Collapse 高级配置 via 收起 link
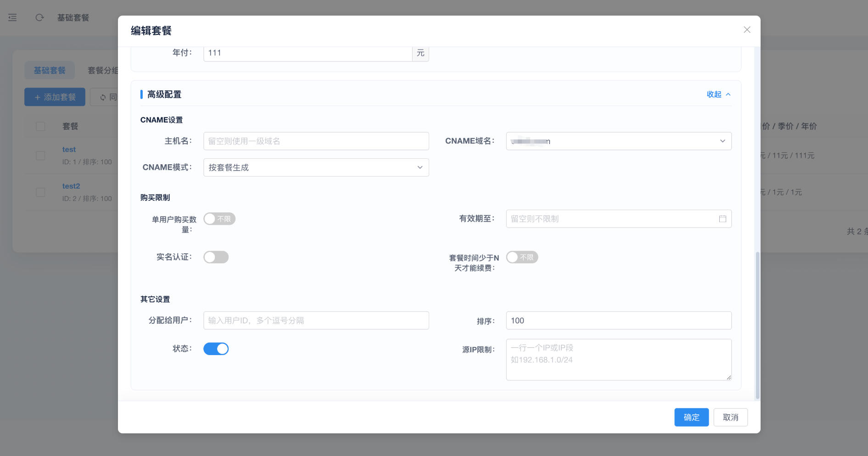 tap(718, 94)
